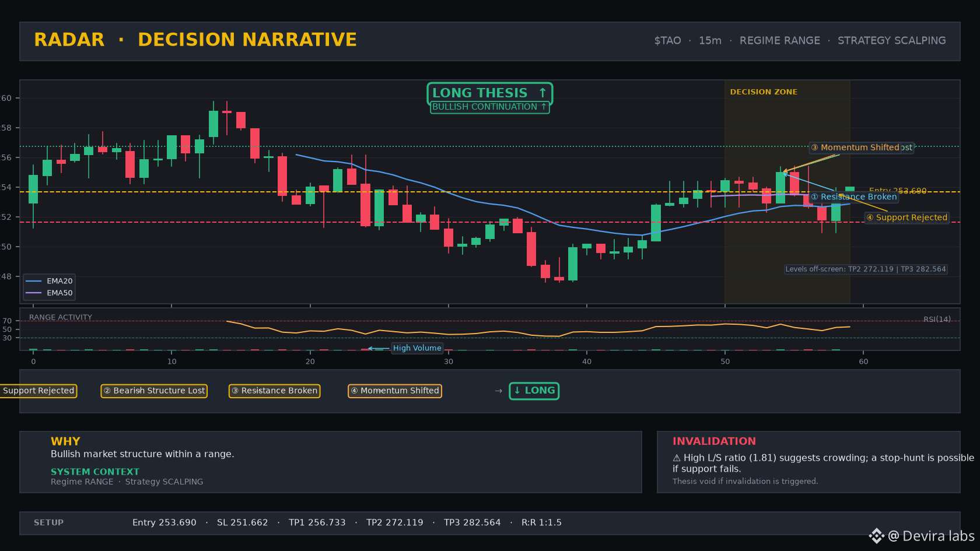Click the RSI(14) label
The width and height of the screenshot is (980, 551).
(x=937, y=320)
